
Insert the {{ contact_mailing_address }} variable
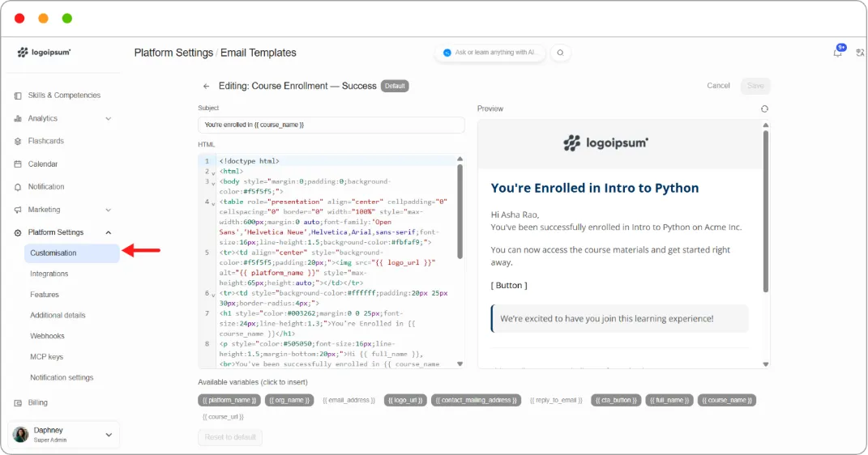tap(476, 400)
